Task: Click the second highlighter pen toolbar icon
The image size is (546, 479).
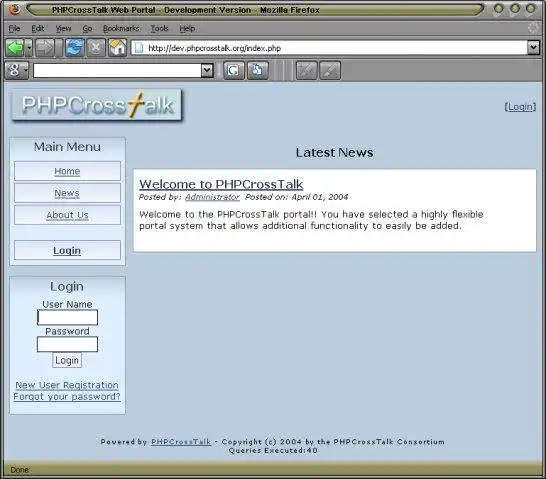Action: click(x=330, y=70)
